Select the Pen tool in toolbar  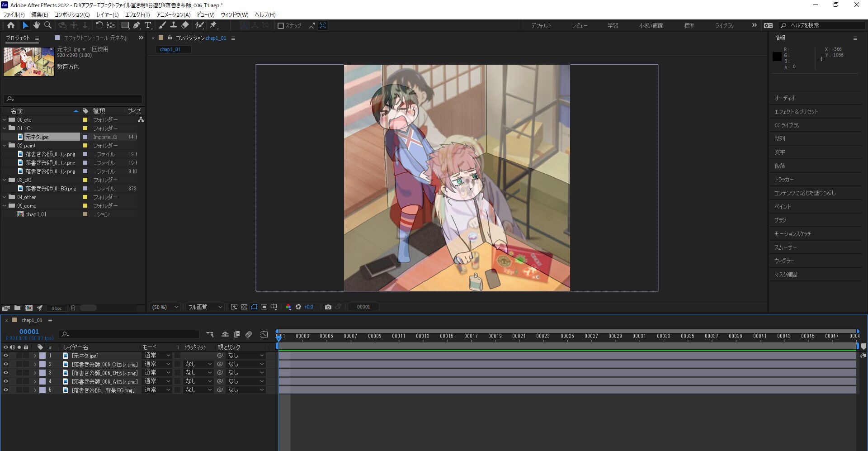coord(137,25)
